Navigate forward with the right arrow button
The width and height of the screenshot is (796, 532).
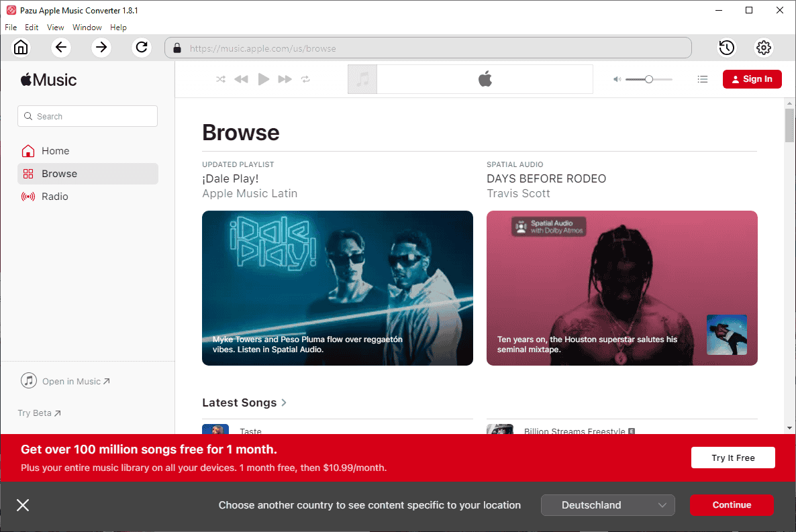click(101, 48)
